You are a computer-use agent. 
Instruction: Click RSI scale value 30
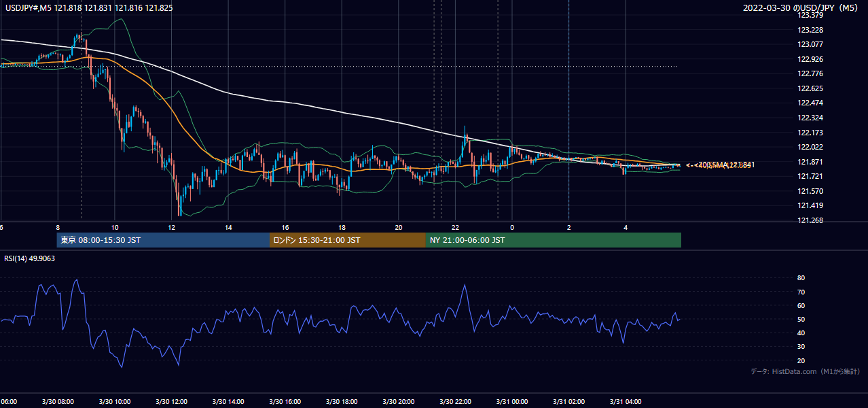801,347
